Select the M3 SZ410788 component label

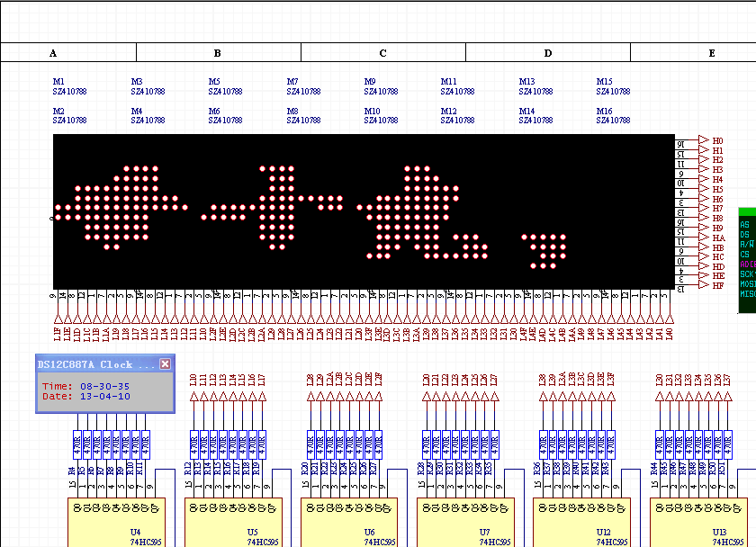coord(148,86)
